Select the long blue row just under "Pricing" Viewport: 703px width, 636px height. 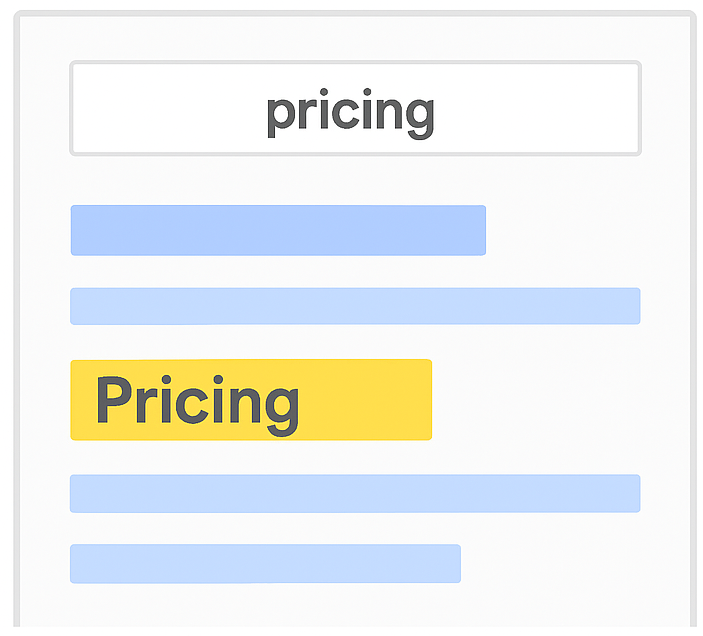pyautogui.click(x=354, y=493)
